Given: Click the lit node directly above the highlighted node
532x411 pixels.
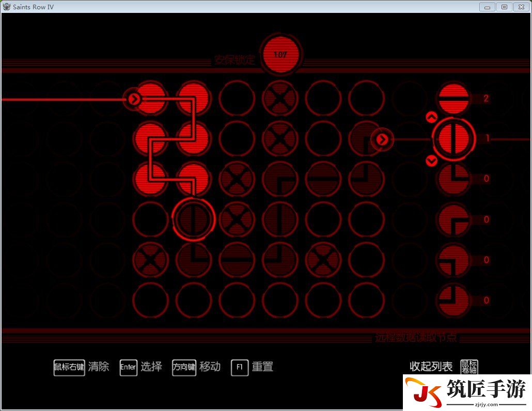Looking at the screenshot, I should [x=194, y=179].
